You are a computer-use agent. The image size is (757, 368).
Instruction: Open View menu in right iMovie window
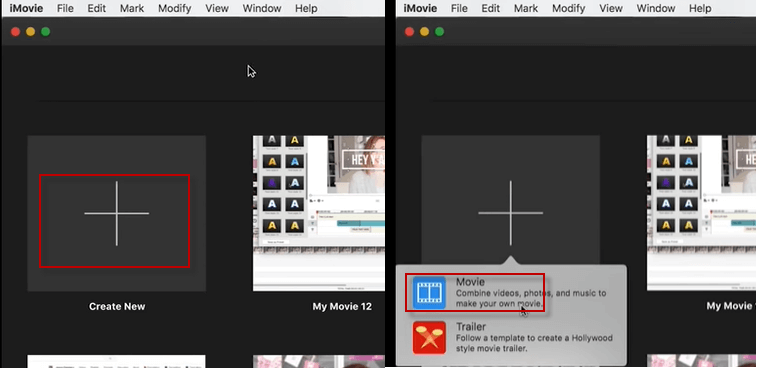(611, 8)
